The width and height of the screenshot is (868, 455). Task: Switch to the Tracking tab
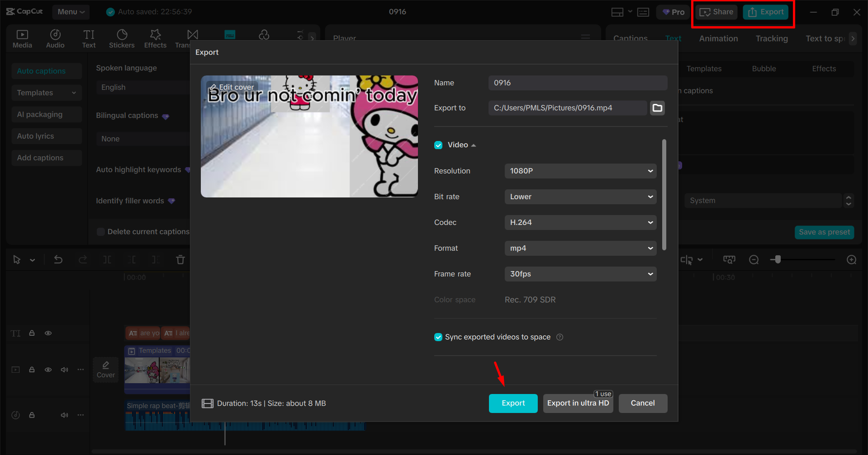772,38
